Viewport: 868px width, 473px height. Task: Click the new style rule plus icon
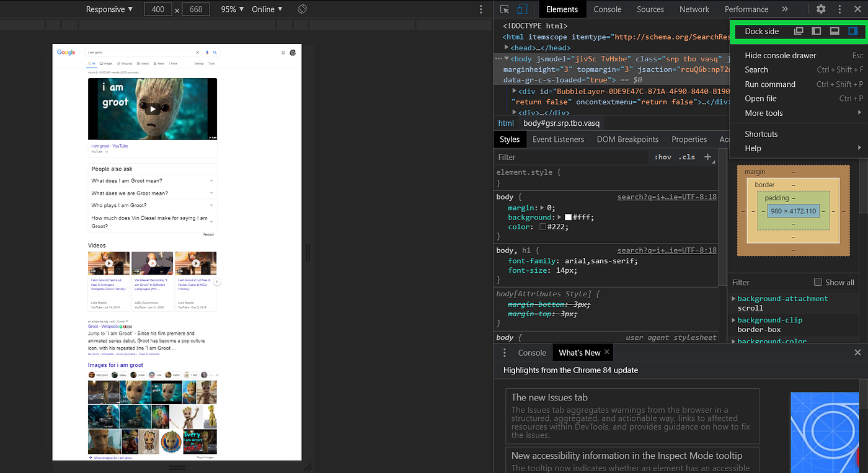coord(707,157)
